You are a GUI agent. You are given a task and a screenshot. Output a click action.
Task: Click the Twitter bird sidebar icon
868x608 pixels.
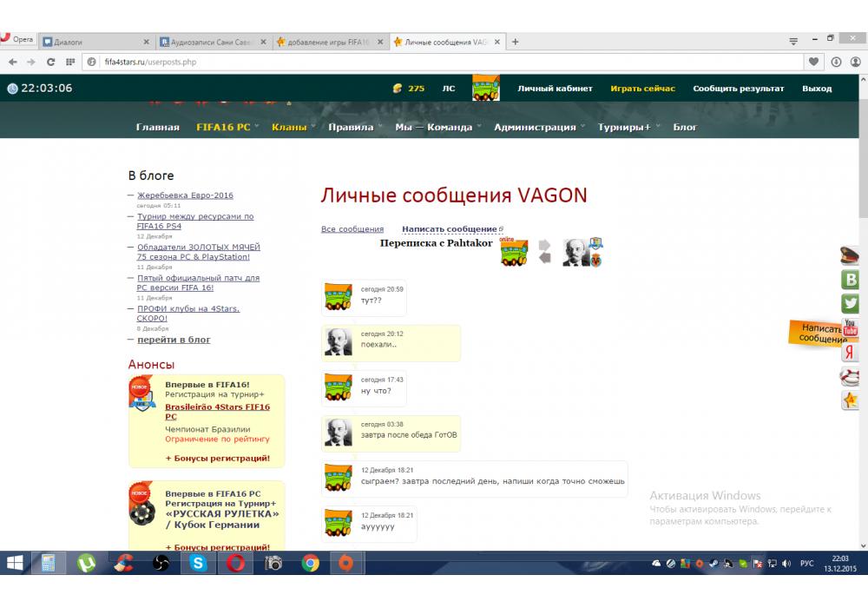click(x=851, y=304)
